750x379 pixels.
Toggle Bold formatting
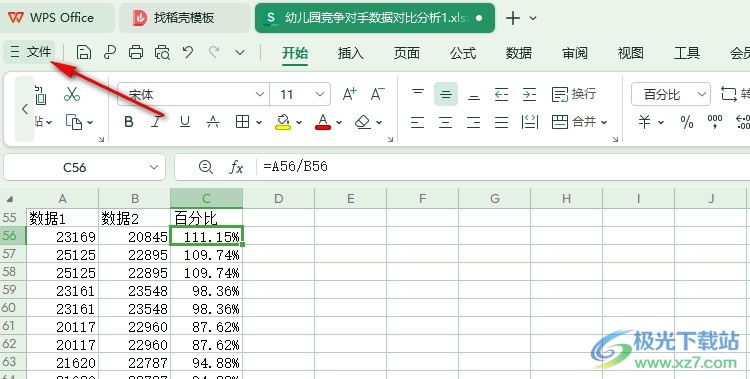pos(129,122)
